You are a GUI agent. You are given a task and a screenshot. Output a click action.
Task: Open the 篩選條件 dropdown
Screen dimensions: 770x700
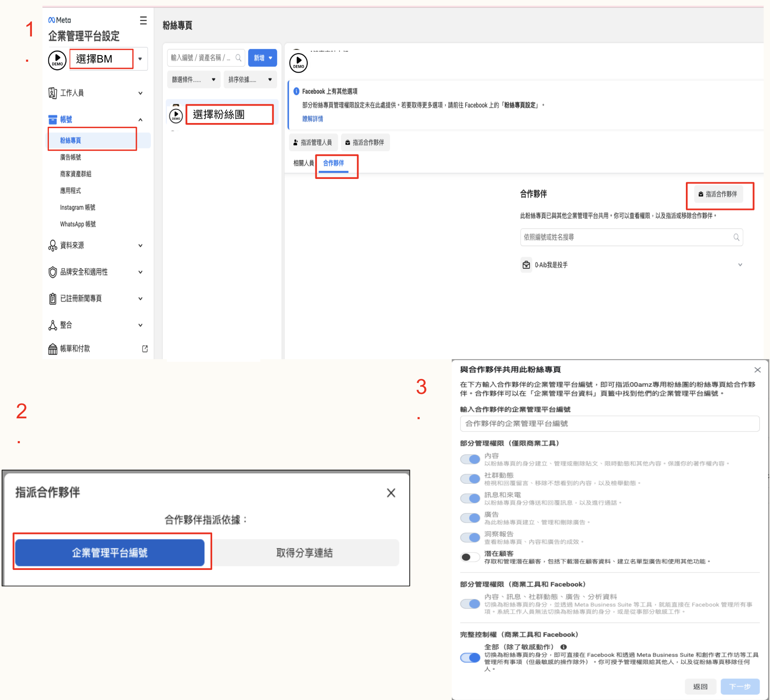(x=194, y=80)
